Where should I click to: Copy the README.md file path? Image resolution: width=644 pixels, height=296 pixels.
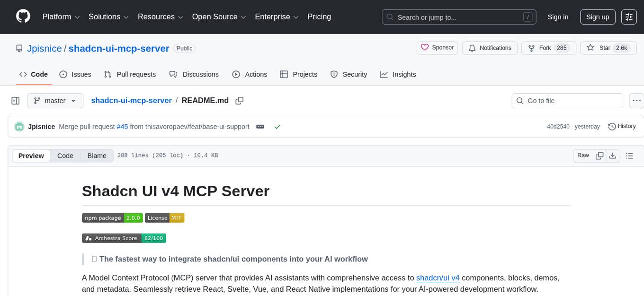(x=239, y=100)
